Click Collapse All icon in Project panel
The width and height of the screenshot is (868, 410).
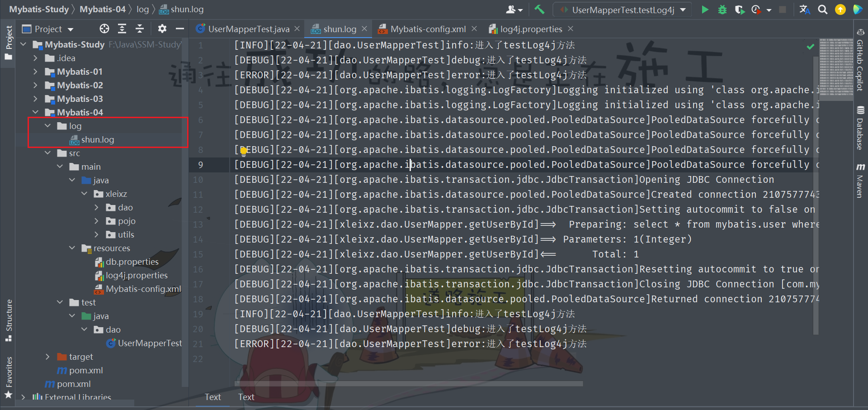pos(140,29)
